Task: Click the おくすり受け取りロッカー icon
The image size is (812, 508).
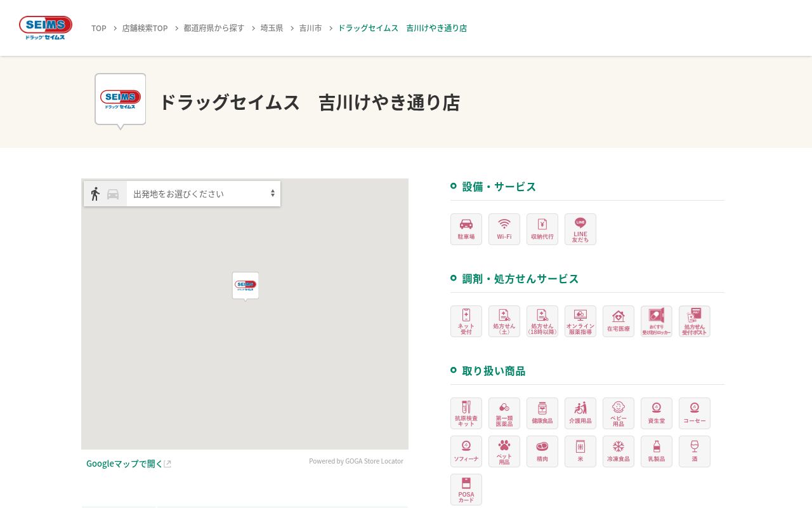Action: (657, 321)
